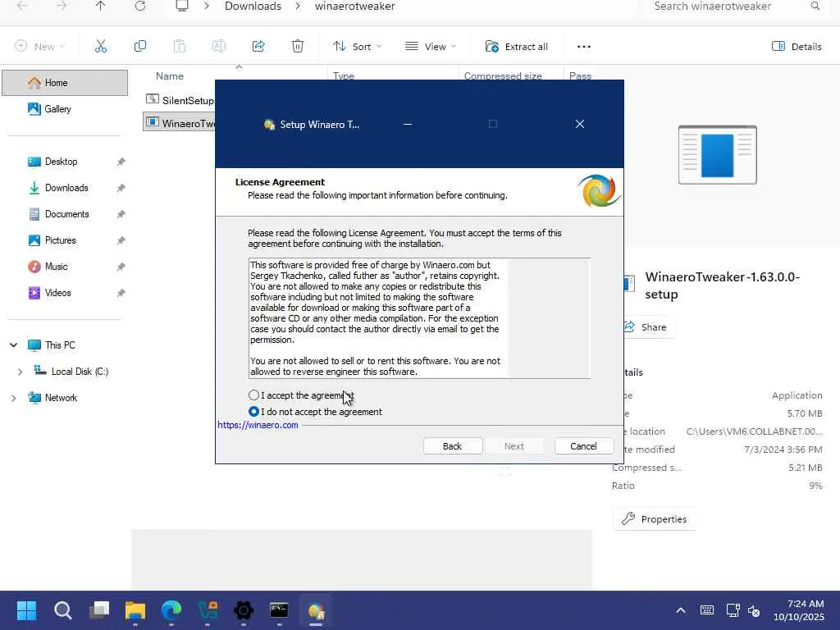Viewport: 840px width, 630px height.
Task: Click the Back button in setup wizard
Action: [x=452, y=446]
